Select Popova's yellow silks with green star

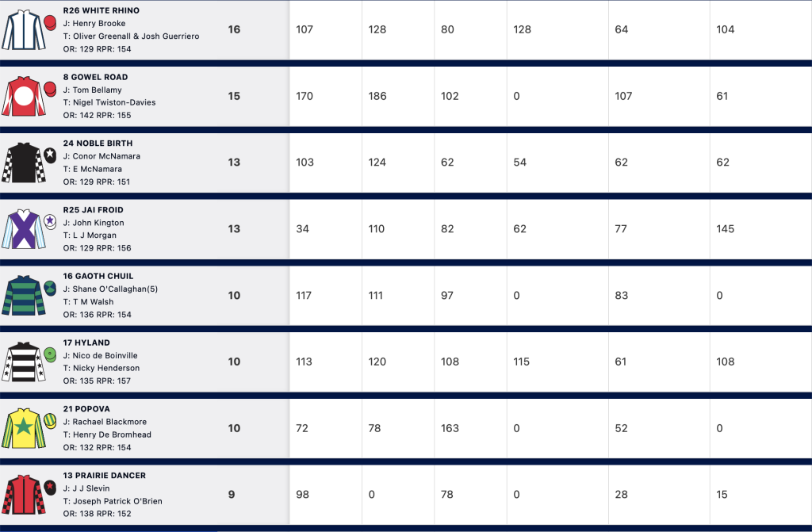[23, 428]
